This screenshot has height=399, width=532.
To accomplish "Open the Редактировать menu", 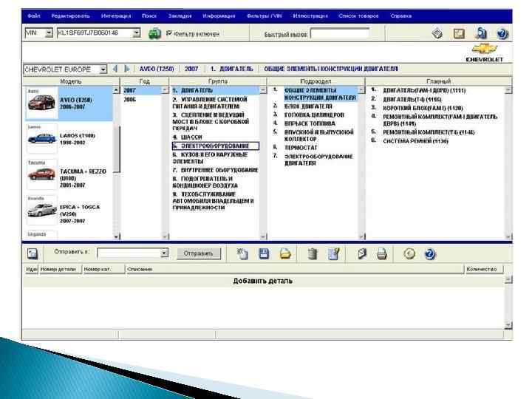I will click(70, 16).
